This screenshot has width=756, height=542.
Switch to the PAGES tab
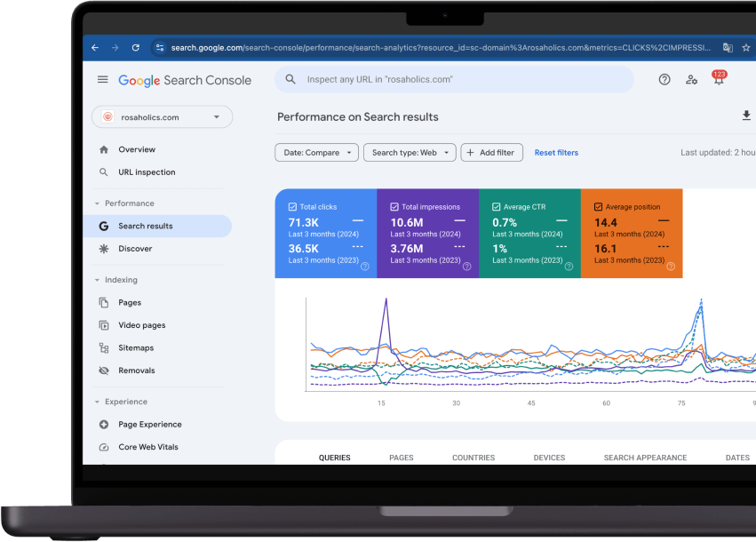pos(402,458)
